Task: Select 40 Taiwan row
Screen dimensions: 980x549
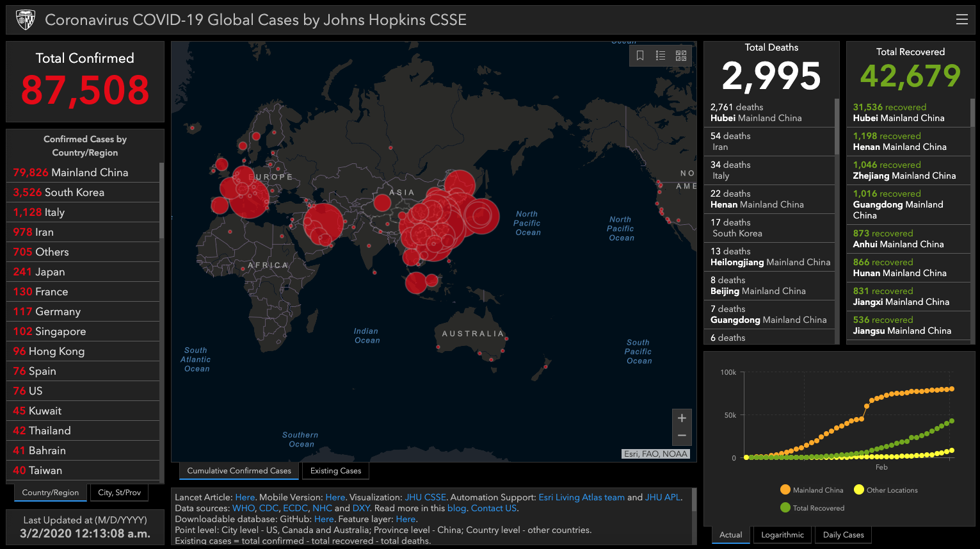Action: 83,470
